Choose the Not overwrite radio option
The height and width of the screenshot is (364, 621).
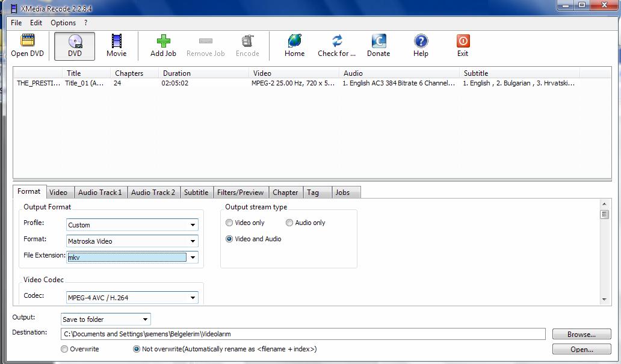pos(136,349)
